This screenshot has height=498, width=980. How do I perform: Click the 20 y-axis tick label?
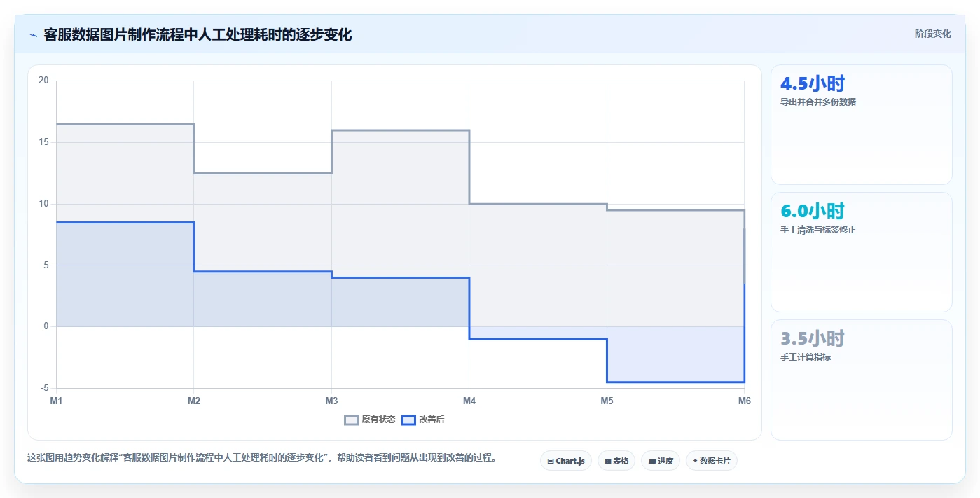[x=43, y=81]
